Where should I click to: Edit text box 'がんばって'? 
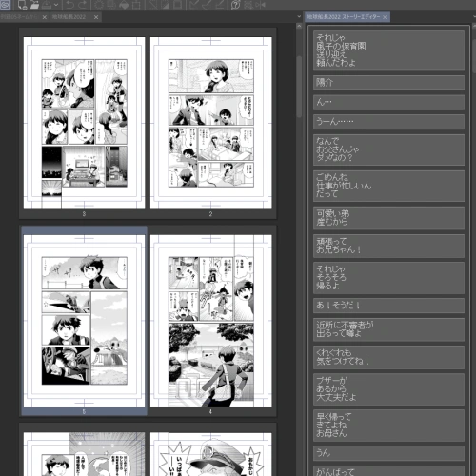pyautogui.click(x=388, y=470)
